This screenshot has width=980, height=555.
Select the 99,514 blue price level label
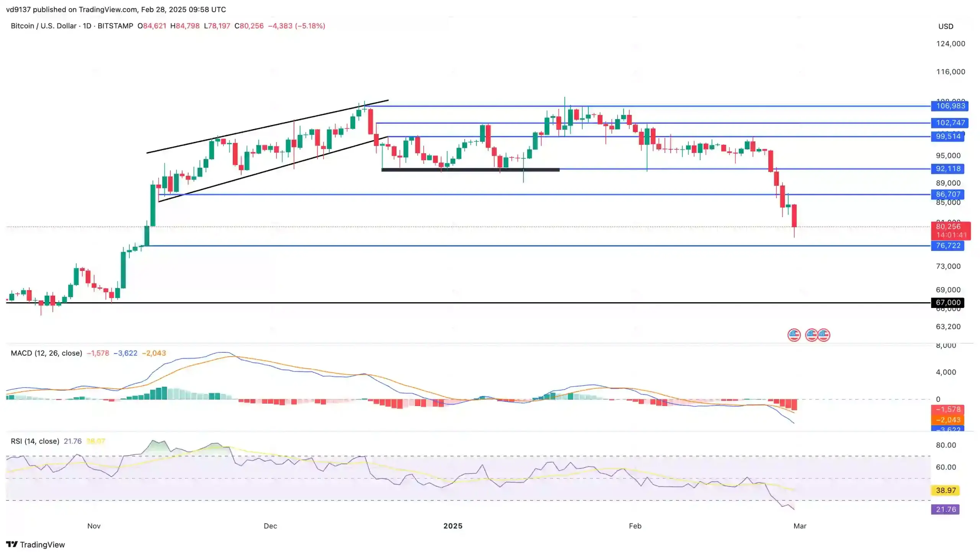947,136
